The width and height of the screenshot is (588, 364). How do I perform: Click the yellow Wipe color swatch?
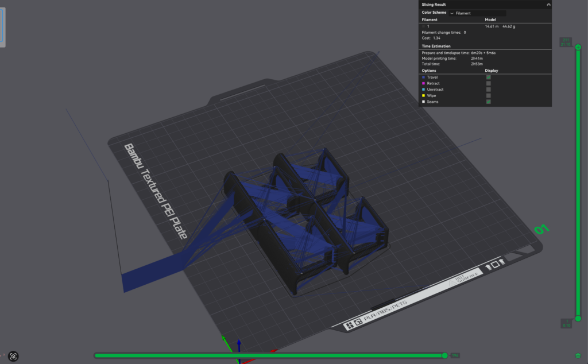[x=423, y=95]
